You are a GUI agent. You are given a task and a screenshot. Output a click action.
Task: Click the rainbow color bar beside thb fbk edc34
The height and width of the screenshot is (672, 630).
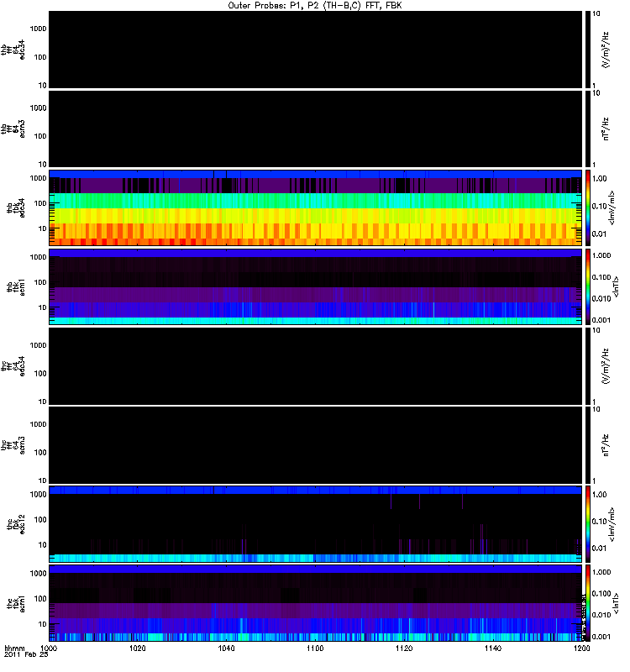click(588, 207)
